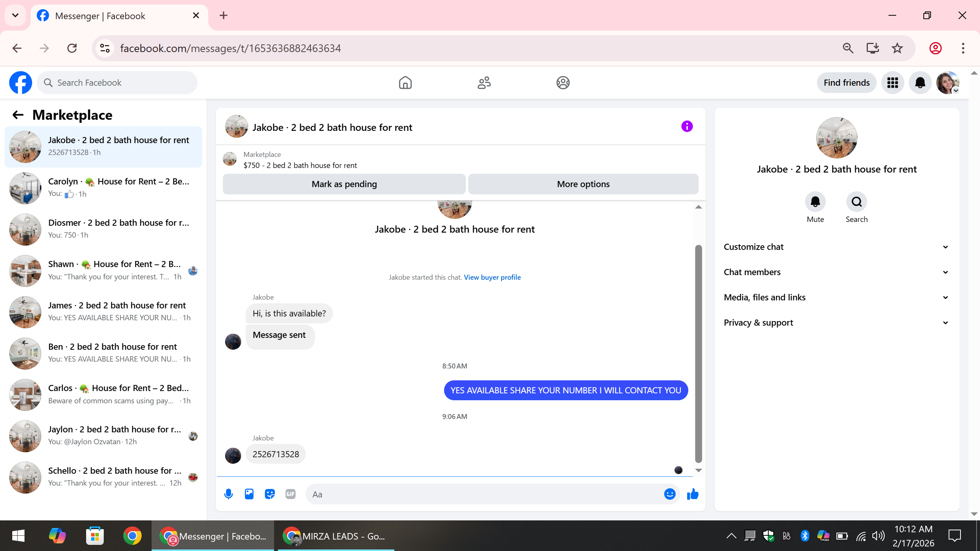
Task: Open the View buyer profile link
Action: (x=492, y=277)
